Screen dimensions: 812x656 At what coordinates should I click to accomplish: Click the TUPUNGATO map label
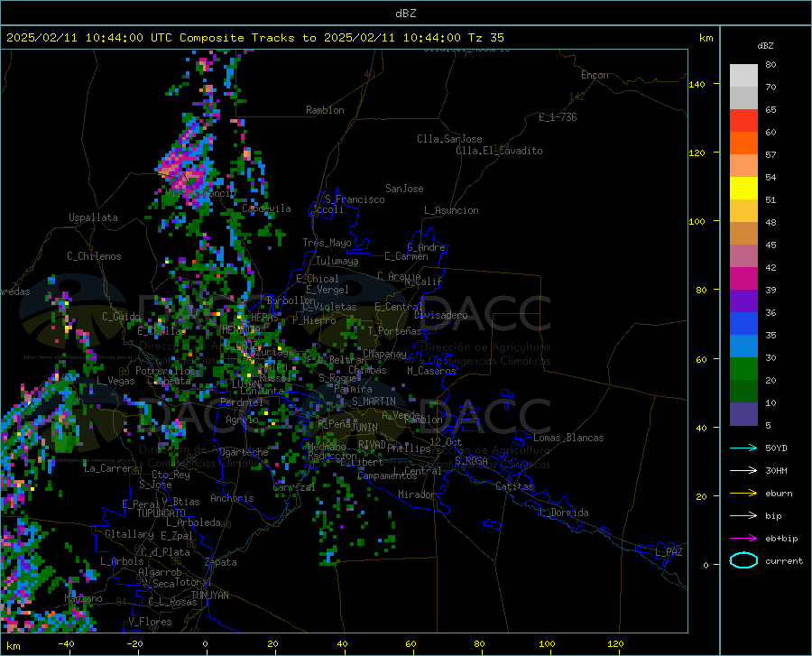pyautogui.click(x=161, y=513)
